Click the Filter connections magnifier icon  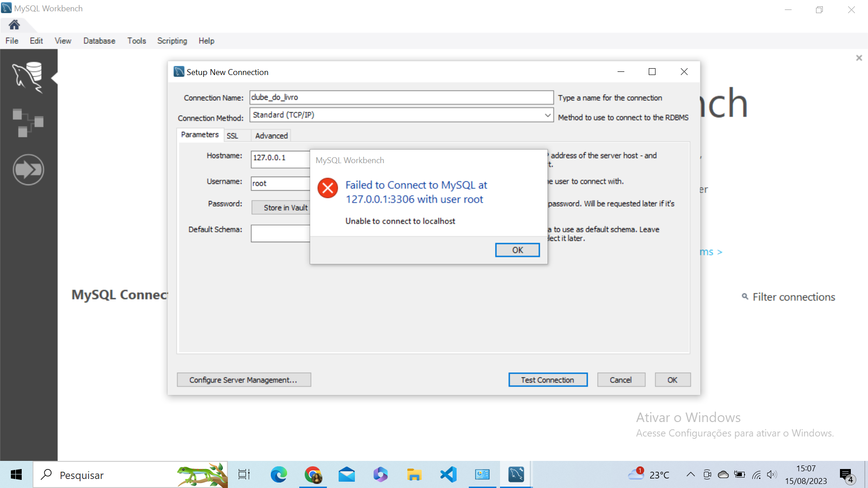click(x=745, y=297)
